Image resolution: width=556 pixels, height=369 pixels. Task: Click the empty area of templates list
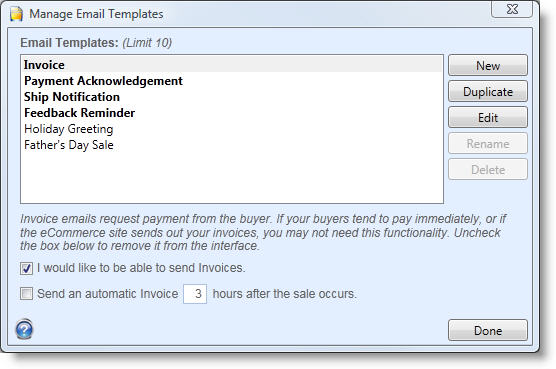(x=232, y=178)
